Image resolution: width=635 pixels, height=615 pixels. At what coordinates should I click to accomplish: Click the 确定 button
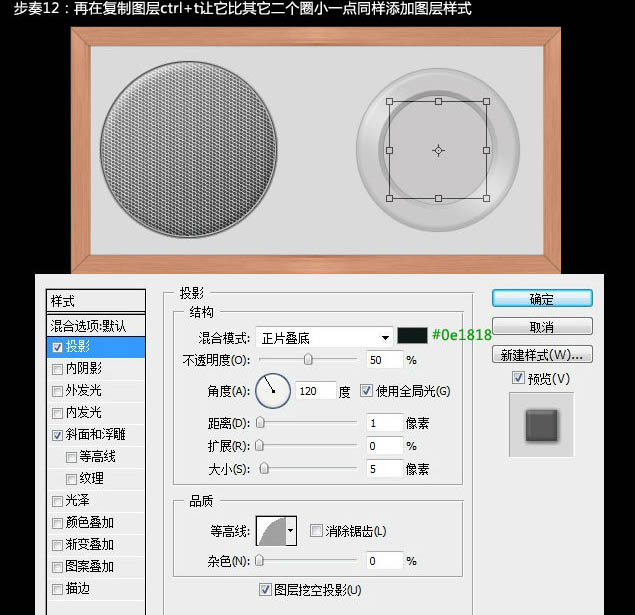(542, 299)
